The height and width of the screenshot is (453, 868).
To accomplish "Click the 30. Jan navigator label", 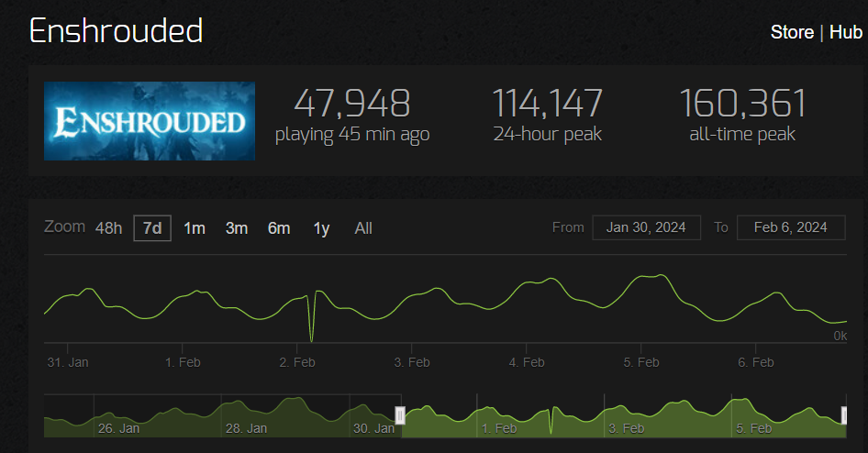I will point(373,428).
